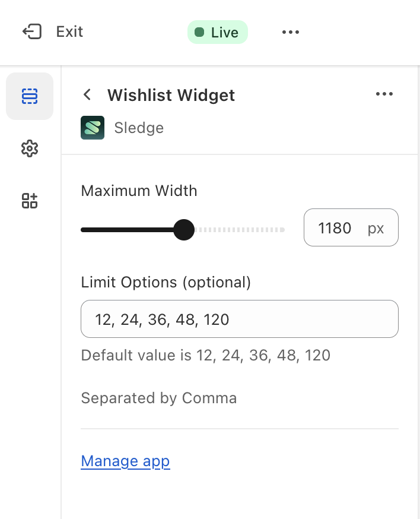This screenshot has width=420, height=519.
Task: Open the three-dot menu in the top bar
Action: click(290, 32)
